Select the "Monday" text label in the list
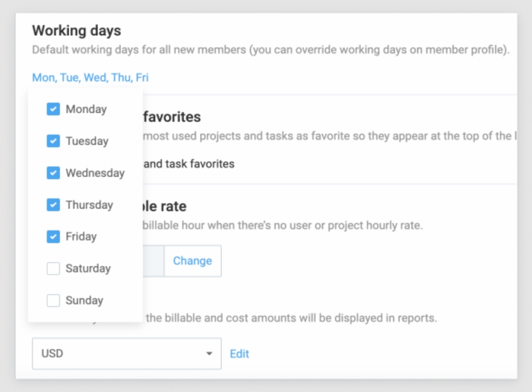Viewport: 532px width, 392px height. [86, 109]
